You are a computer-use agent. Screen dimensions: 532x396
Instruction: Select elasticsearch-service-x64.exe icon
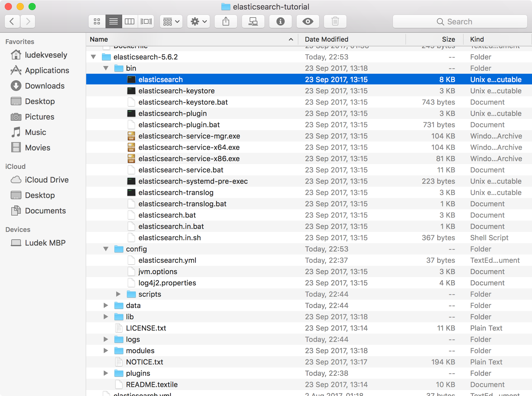click(131, 147)
